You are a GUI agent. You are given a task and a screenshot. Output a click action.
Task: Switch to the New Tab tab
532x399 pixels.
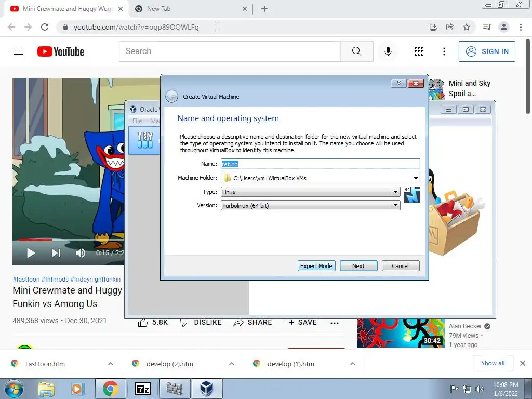191,9
